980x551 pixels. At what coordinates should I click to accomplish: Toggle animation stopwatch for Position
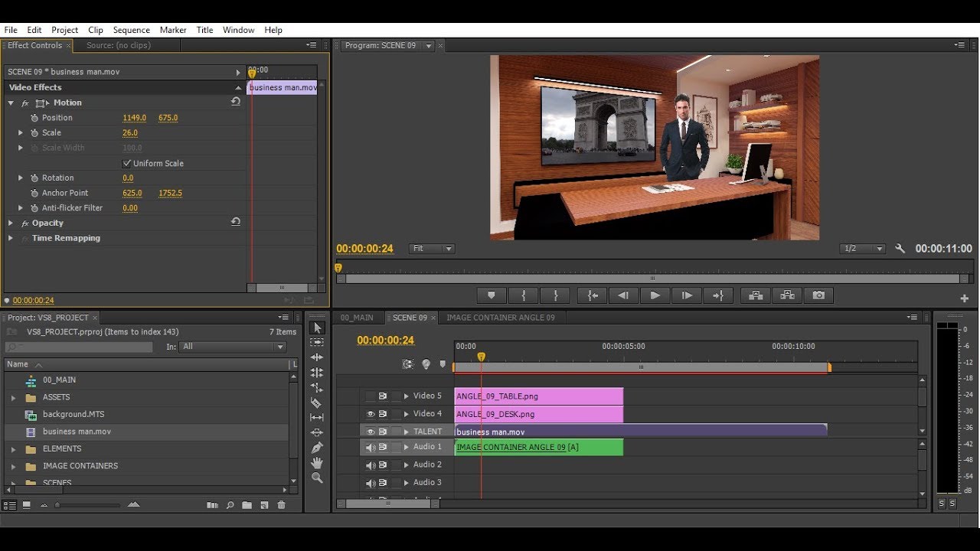pos(34,118)
